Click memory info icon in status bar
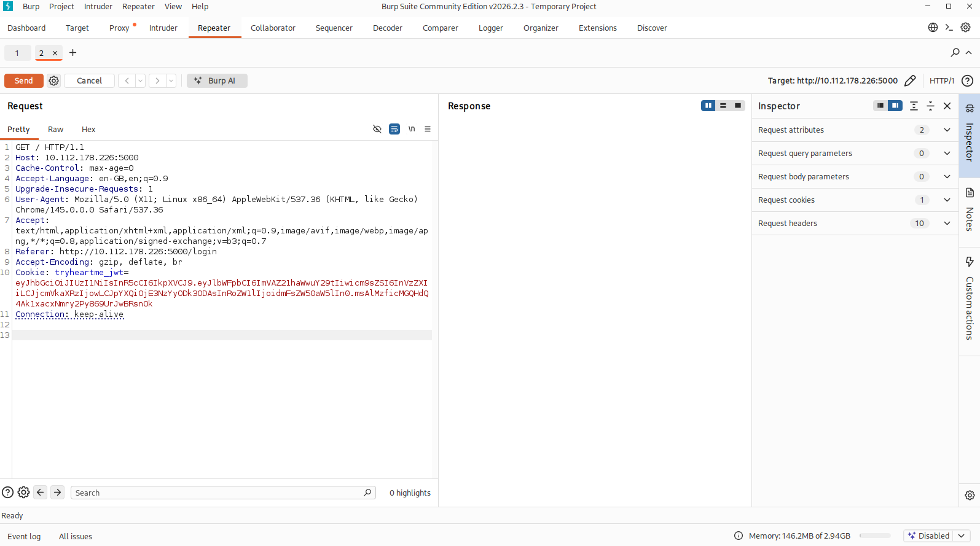 click(739, 536)
